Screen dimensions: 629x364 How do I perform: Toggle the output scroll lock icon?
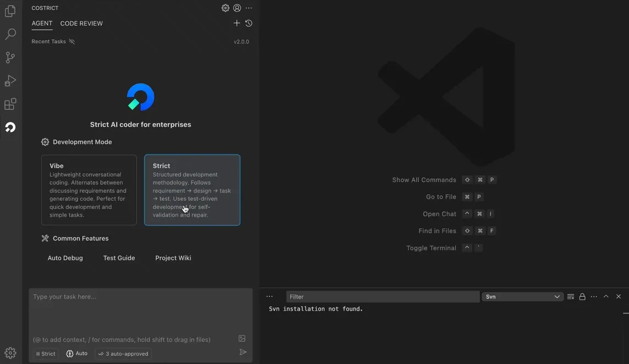click(582, 296)
